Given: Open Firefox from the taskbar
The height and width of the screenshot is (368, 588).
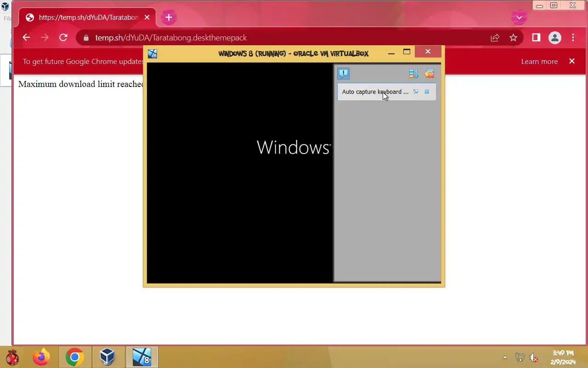Looking at the screenshot, I should 41,357.
